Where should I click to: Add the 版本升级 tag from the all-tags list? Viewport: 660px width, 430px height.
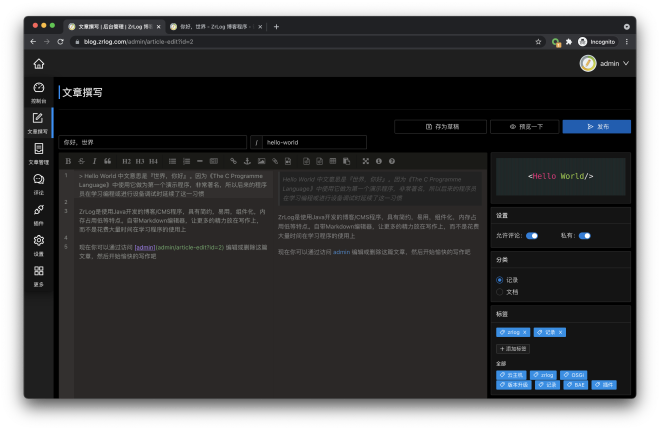coord(514,385)
